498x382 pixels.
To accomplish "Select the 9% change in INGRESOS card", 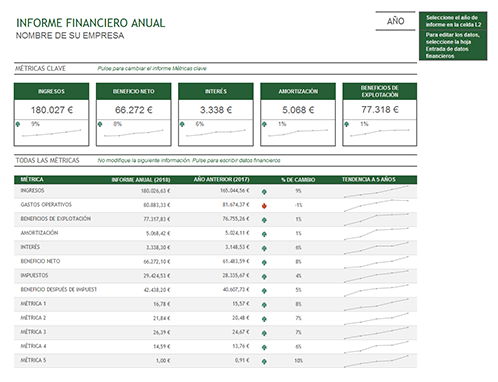I will [x=35, y=124].
